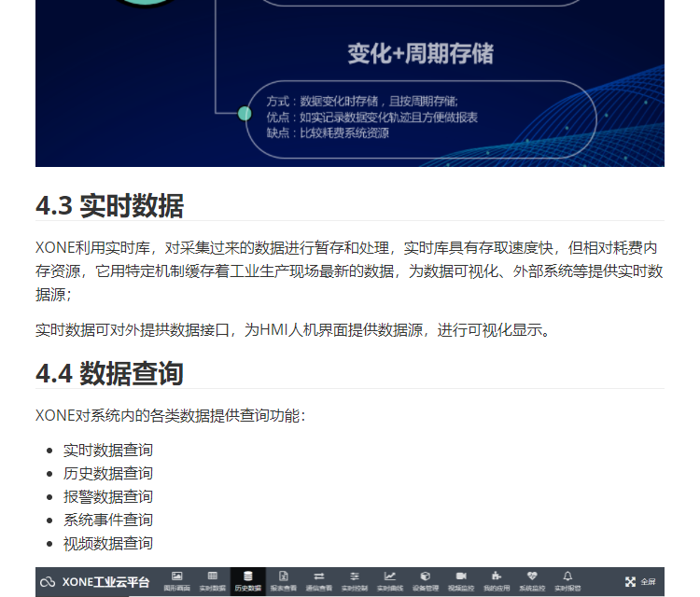
Task: Click the 视频数据查询 list item
Action: coord(108,544)
